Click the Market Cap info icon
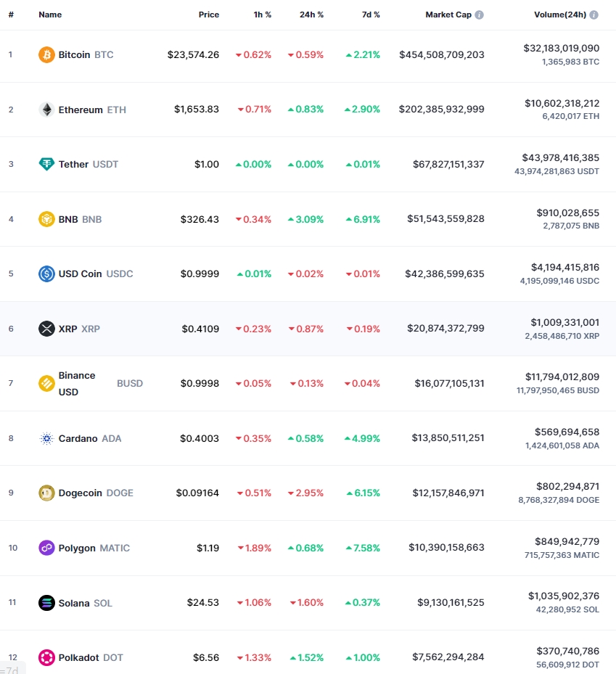The width and height of the screenshot is (616, 674). [480, 15]
